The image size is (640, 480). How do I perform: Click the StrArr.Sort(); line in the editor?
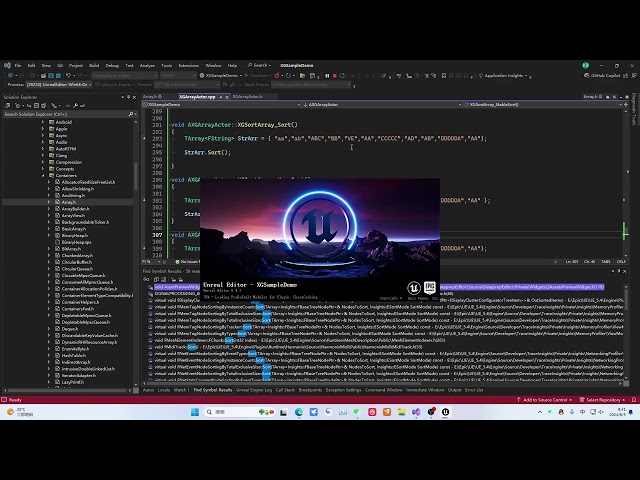207,152
